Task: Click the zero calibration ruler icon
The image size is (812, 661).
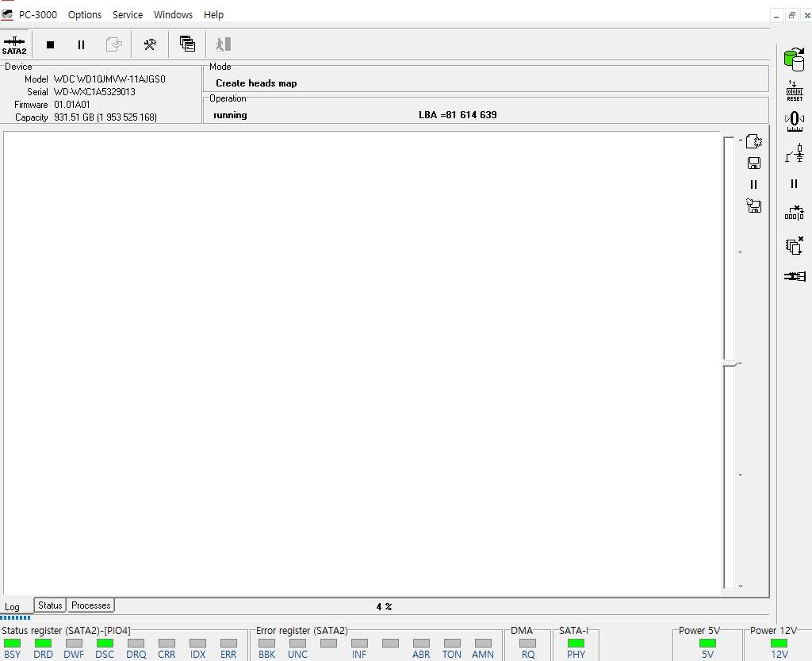Action: pos(795,121)
